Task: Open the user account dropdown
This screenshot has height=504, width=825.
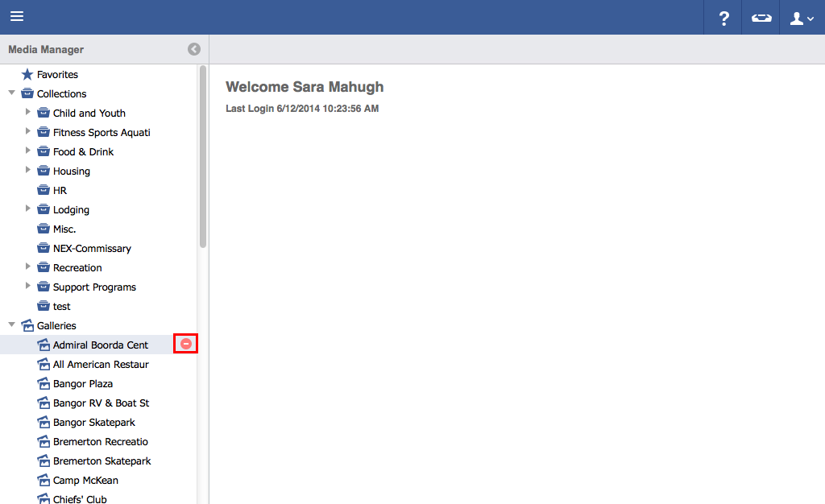Action: coord(802,18)
